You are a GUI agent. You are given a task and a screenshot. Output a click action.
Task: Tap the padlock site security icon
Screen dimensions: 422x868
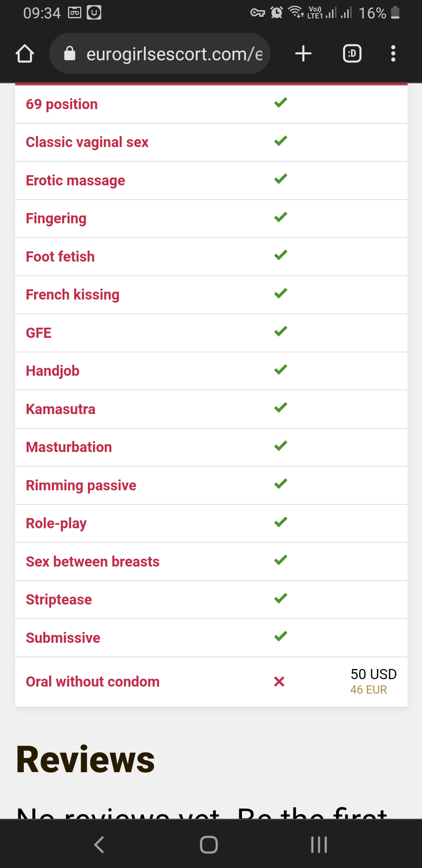pos(70,54)
